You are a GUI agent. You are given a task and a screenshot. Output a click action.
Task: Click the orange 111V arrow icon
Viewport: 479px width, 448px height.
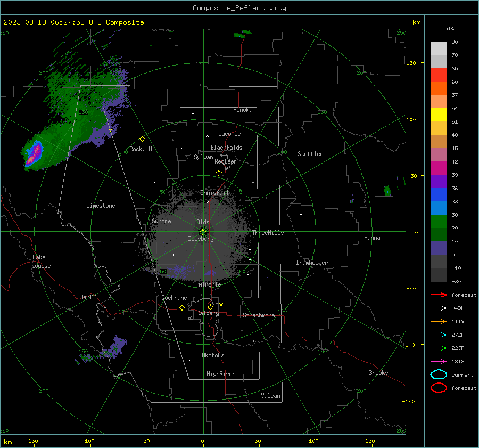pos(439,321)
